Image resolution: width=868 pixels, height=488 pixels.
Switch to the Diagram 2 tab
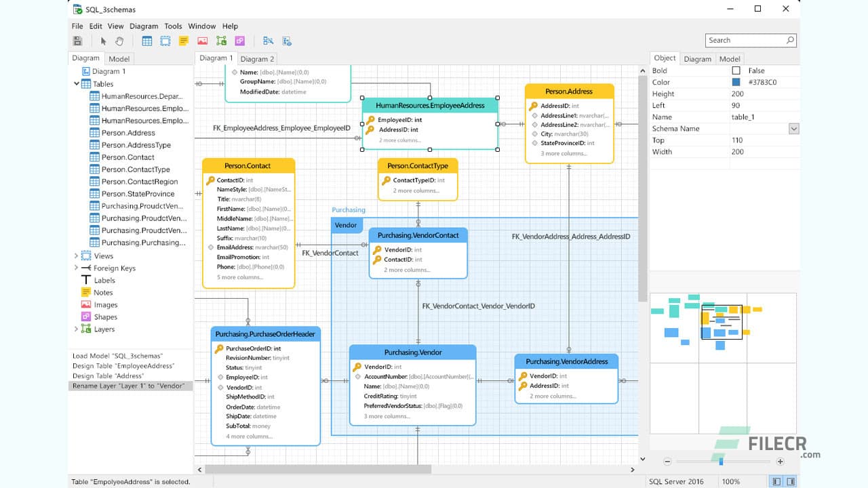pos(258,59)
